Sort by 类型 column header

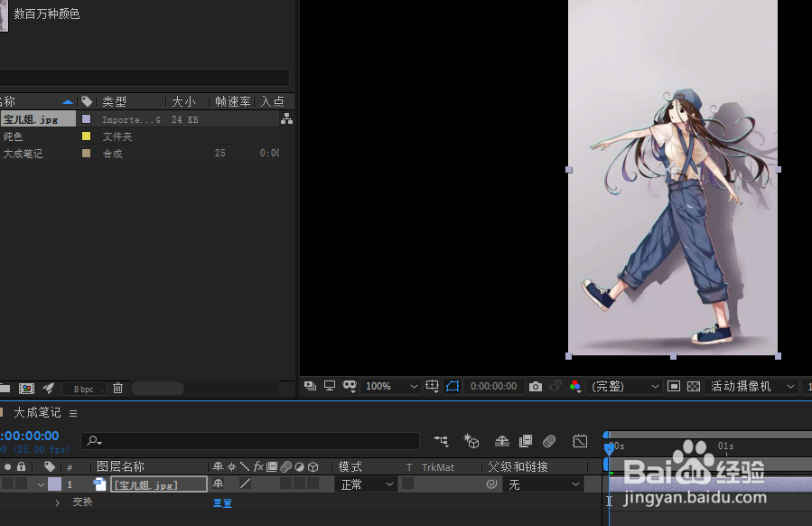pyautogui.click(x=115, y=101)
